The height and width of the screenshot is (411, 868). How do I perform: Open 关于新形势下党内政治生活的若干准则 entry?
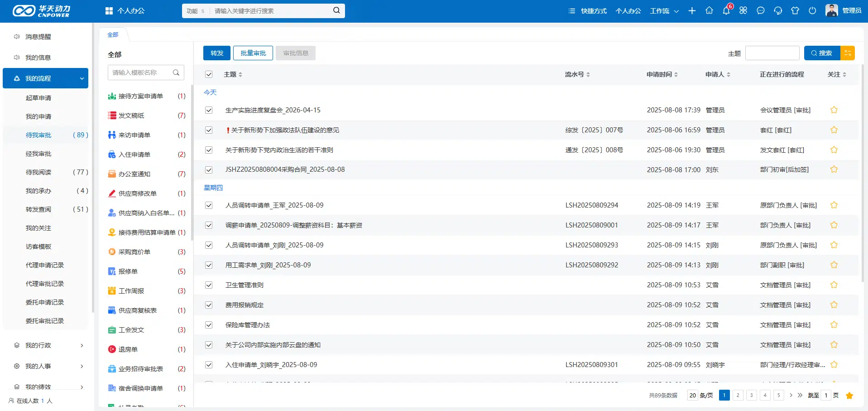[279, 150]
